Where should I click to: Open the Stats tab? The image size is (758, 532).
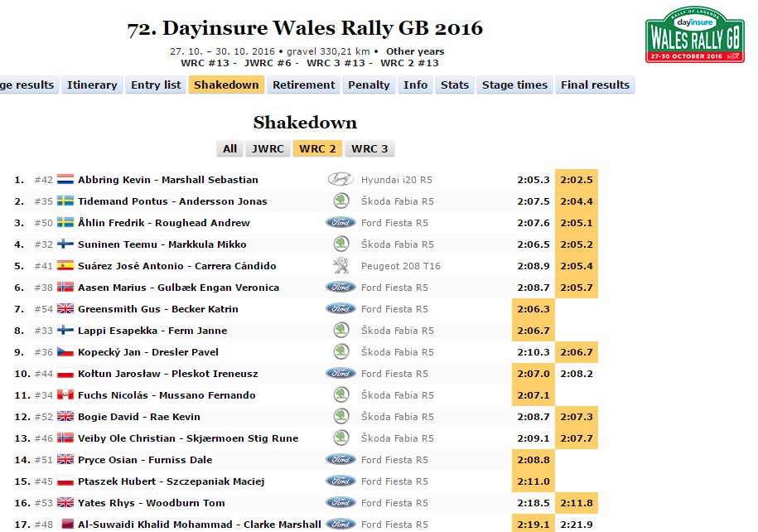[455, 85]
